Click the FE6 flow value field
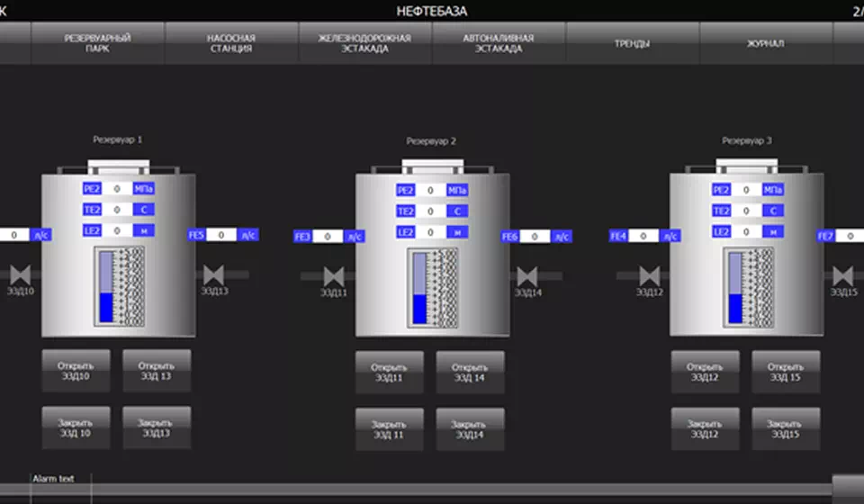The width and height of the screenshot is (864, 504). (535, 237)
